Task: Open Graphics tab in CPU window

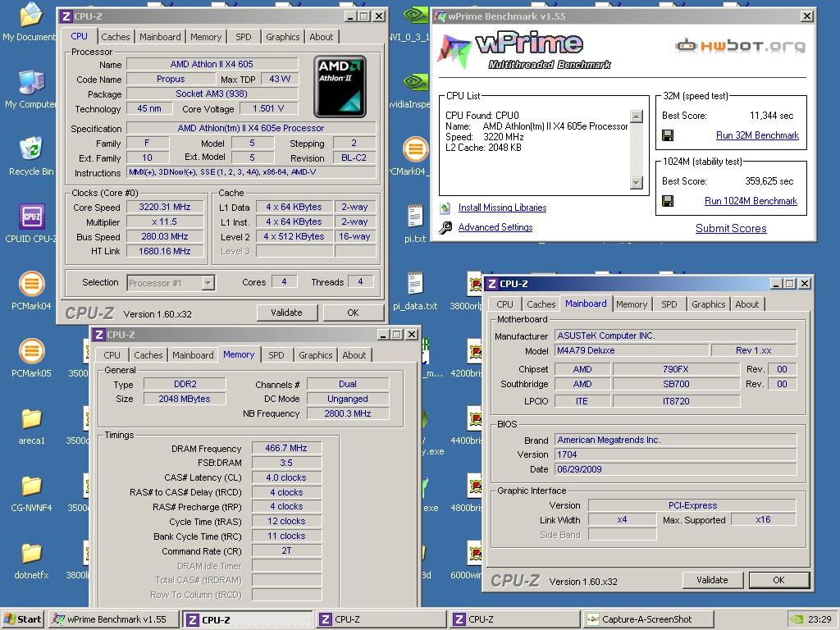Action: 282,37
